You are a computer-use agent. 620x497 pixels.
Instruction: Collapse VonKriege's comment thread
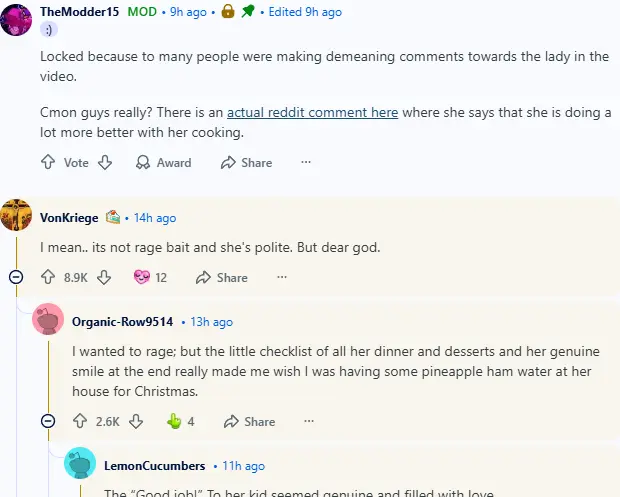pos(16,277)
